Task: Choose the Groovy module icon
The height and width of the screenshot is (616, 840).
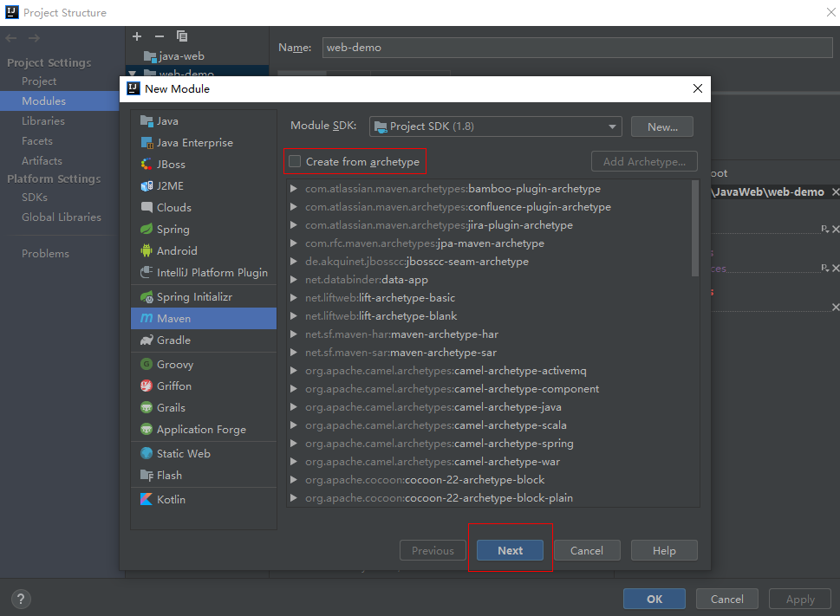Action: click(x=147, y=365)
